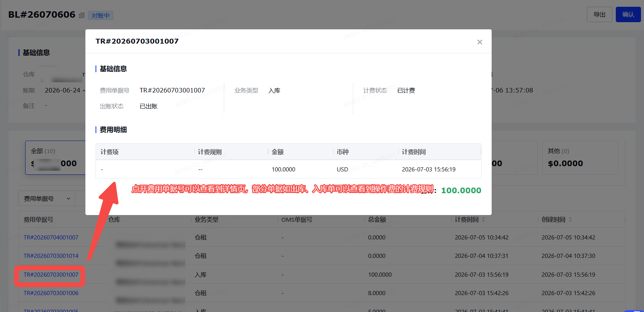Open fee document TR#20260703001014

51,256
